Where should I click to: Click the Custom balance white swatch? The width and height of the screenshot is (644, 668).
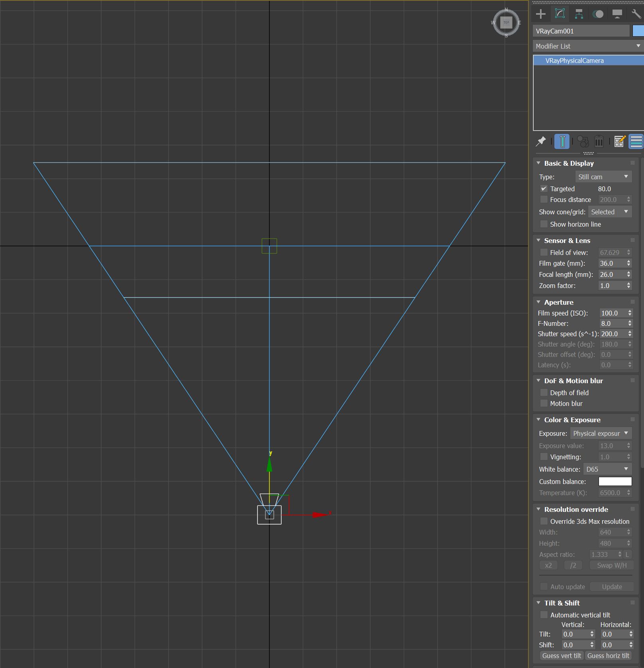pyautogui.click(x=615, y=482)
